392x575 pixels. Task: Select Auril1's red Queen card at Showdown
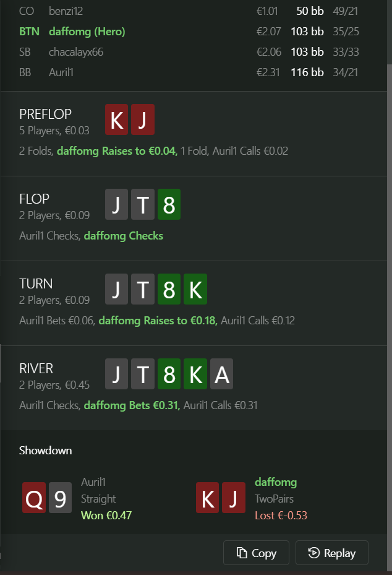(x=34, y=499)
